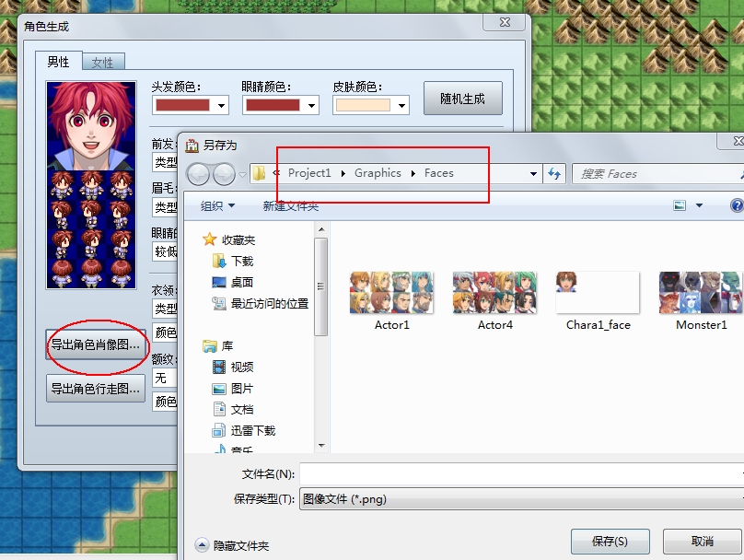The height and width of the screenshot is (560, 744).
Task: Expand the Organize menu dropdown
Action: point(232,205)
